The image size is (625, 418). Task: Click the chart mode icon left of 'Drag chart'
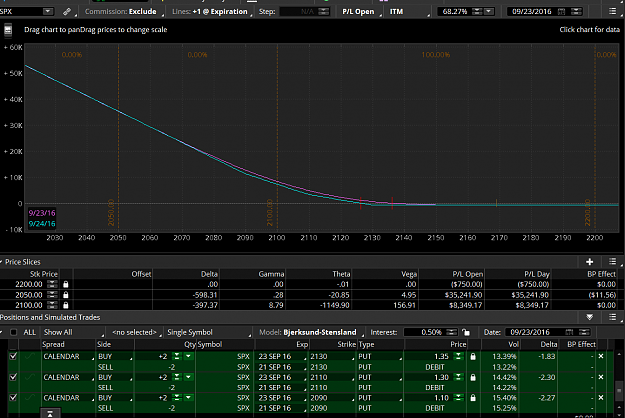[8, 30]
